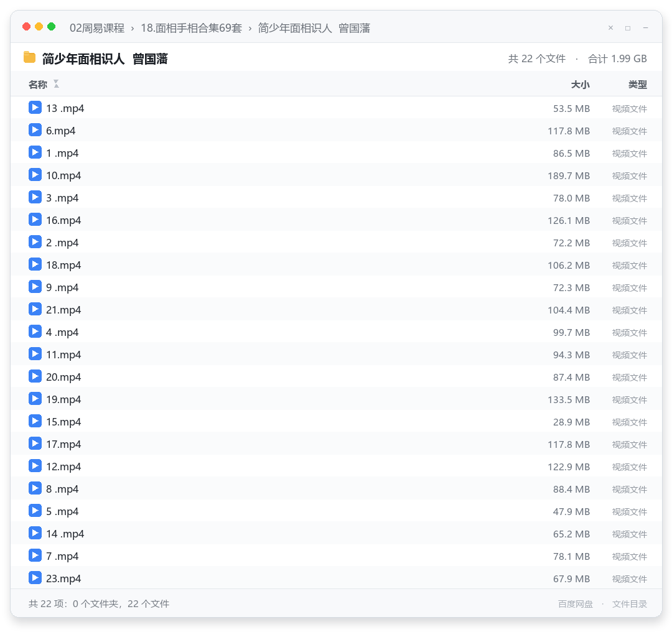Click the 47.9 MB size value
The width and height of the screenshot is (672, 632).
click(x=572, y=511)
